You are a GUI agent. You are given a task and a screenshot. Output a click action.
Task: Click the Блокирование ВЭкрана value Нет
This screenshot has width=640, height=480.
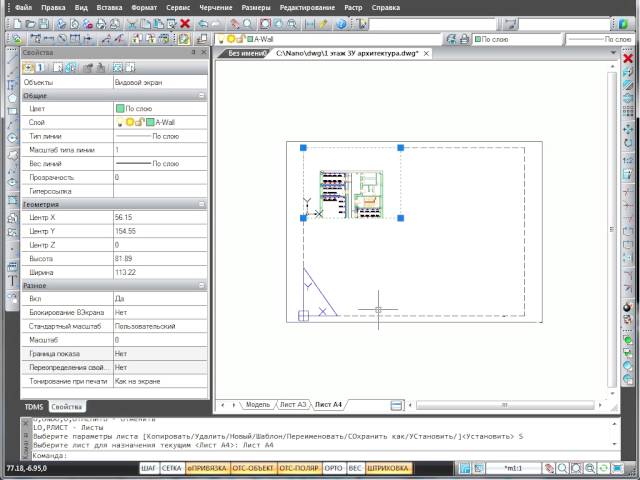pos(160,313)
